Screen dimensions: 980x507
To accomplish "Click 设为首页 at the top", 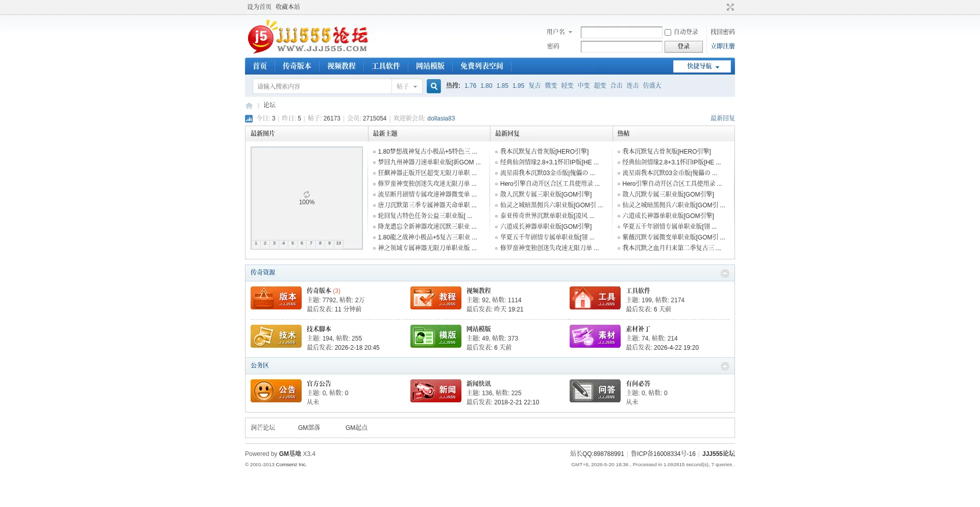I will 259,7.
